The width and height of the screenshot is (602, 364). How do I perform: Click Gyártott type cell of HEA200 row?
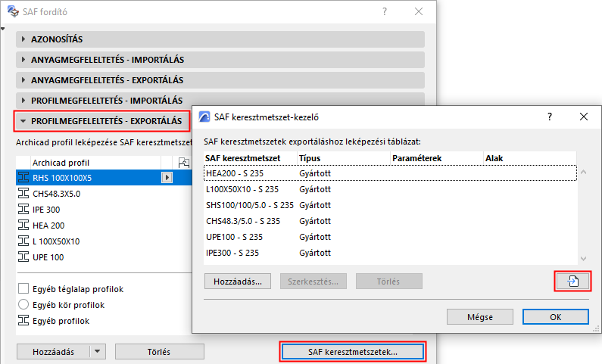point(315,173)
